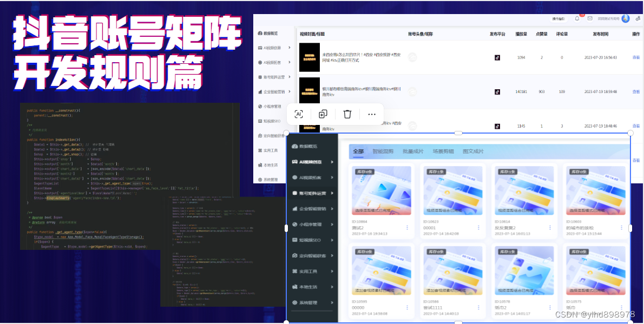Screen dimensions: 644x324
Task: Click 实用工具 icon in the white sidebar
Action: click(260, 150)
